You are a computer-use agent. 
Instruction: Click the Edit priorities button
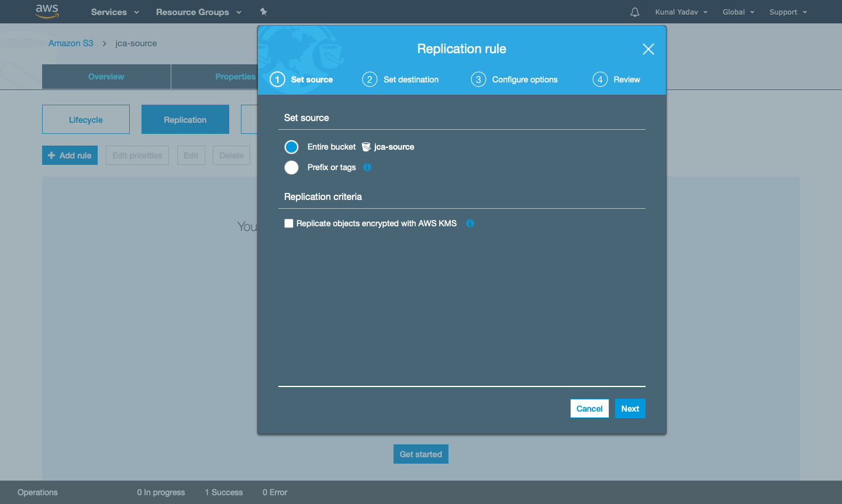(137, 156)
